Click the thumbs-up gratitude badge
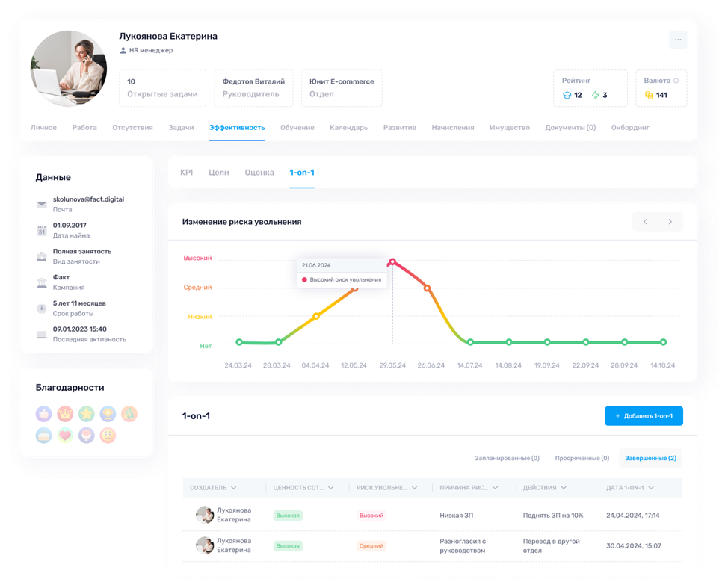The width and height of the screenshot is (728, 585). (x=43, y=414)
